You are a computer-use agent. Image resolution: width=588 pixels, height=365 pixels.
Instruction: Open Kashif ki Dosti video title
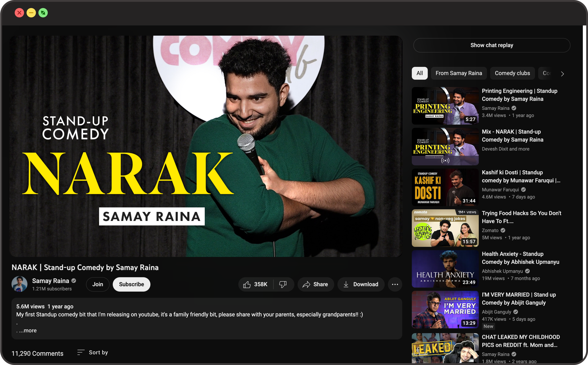point(521,176)
